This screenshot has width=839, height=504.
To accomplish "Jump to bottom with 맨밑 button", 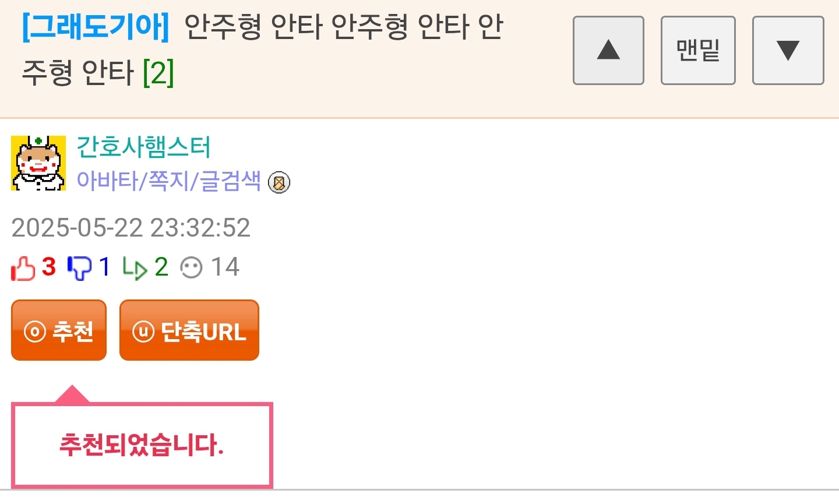I will click(x=698, y=51).
